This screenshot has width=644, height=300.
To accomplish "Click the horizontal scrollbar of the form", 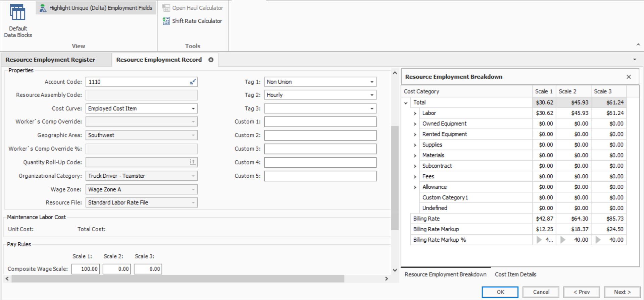I will [178, 279].
